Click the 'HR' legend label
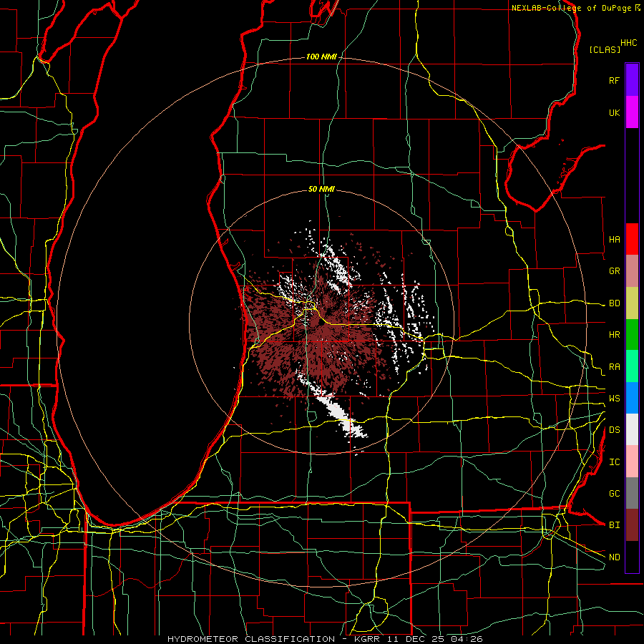The image size is (644, 644). (614, 335)
